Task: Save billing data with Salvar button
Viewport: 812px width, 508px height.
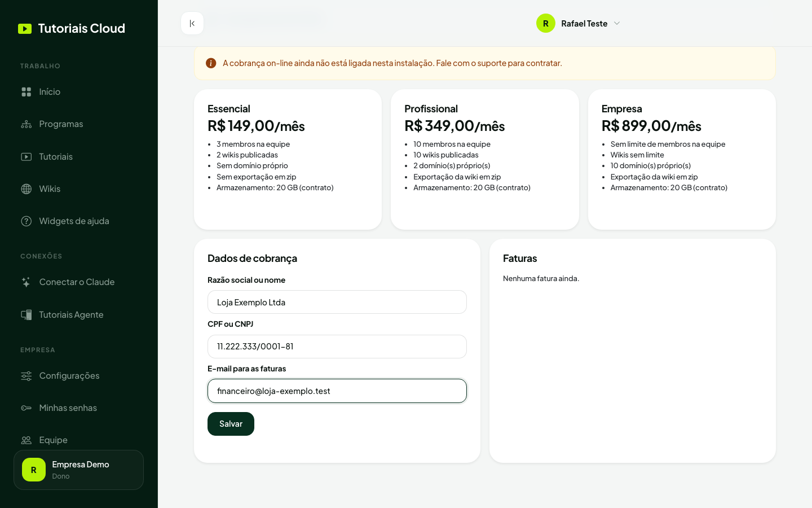Action: [x=231, y=424]
